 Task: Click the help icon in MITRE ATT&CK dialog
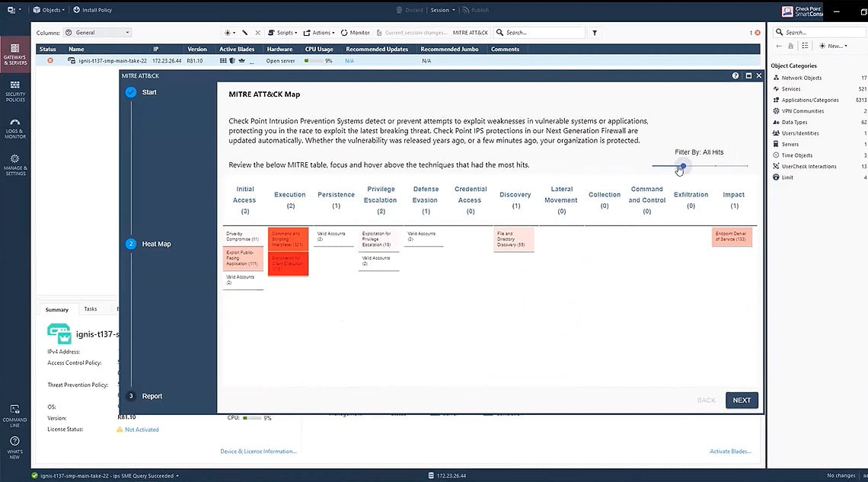736,76
